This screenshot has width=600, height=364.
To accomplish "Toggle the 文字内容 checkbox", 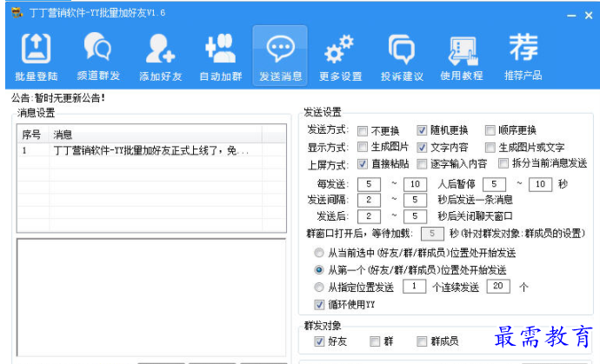I will coord(422,147).
